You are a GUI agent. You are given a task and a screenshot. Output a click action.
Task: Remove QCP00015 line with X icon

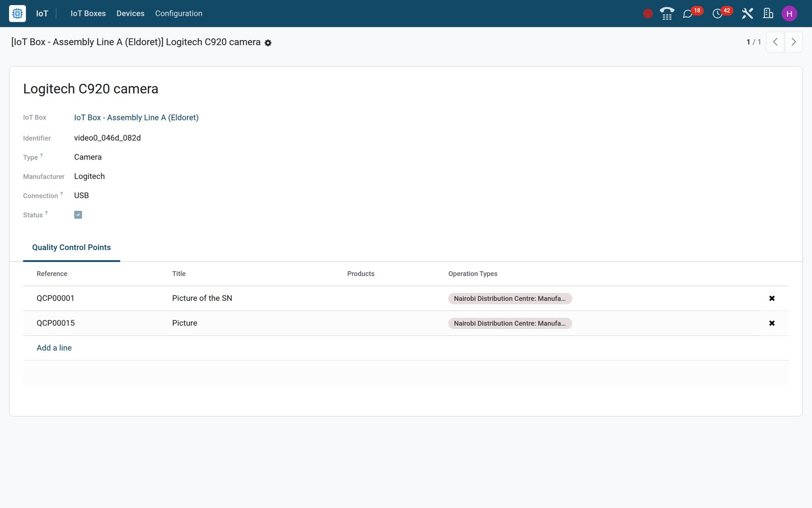click(772, 323)
